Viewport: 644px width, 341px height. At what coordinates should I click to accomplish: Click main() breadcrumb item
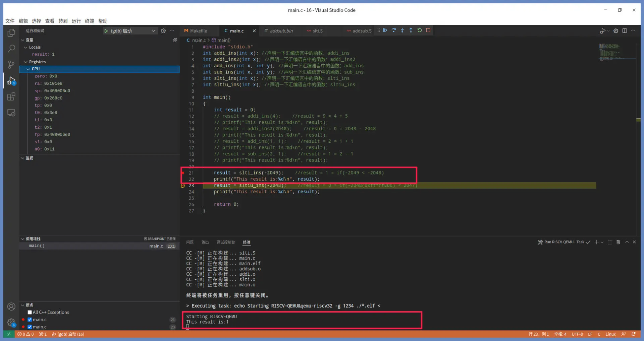coord(221,40)
